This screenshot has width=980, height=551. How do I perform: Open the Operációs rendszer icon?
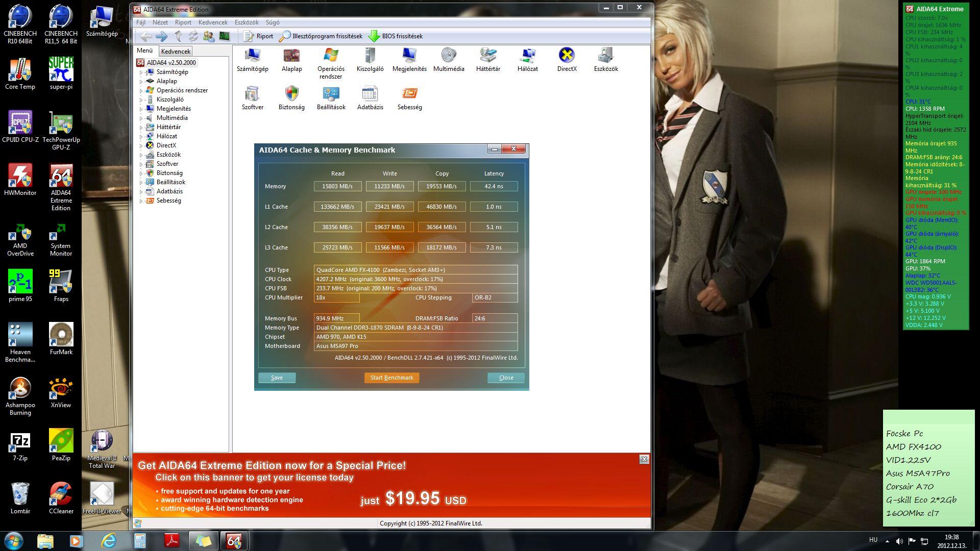331,63
